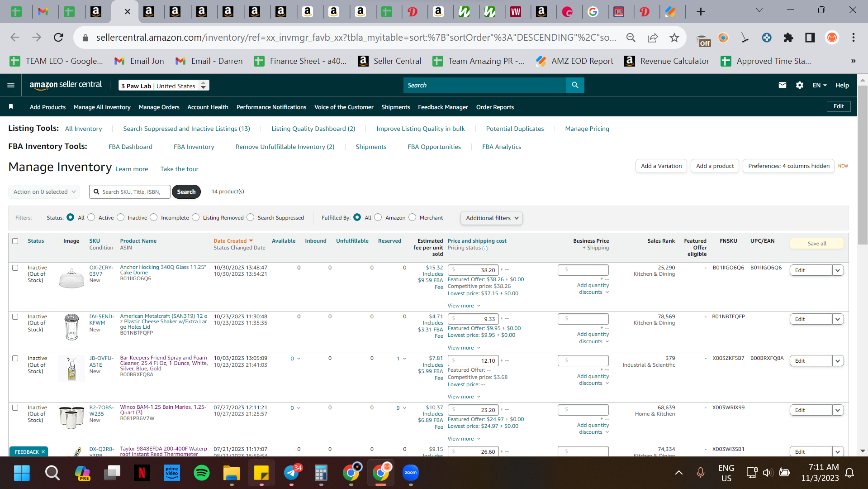Click the browser side panel icon
Image resolution: width=868 pixels, height=489 pixels.
pos(810,38)
